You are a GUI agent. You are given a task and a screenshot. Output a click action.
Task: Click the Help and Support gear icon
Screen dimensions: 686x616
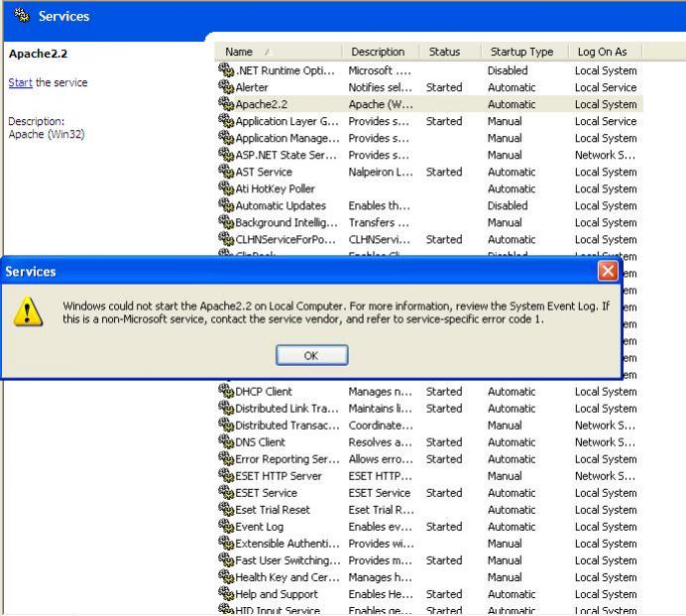(226, 593)
